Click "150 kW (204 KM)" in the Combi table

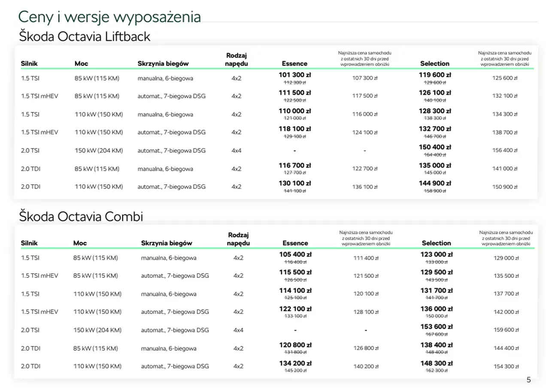(x=97, y=330)
